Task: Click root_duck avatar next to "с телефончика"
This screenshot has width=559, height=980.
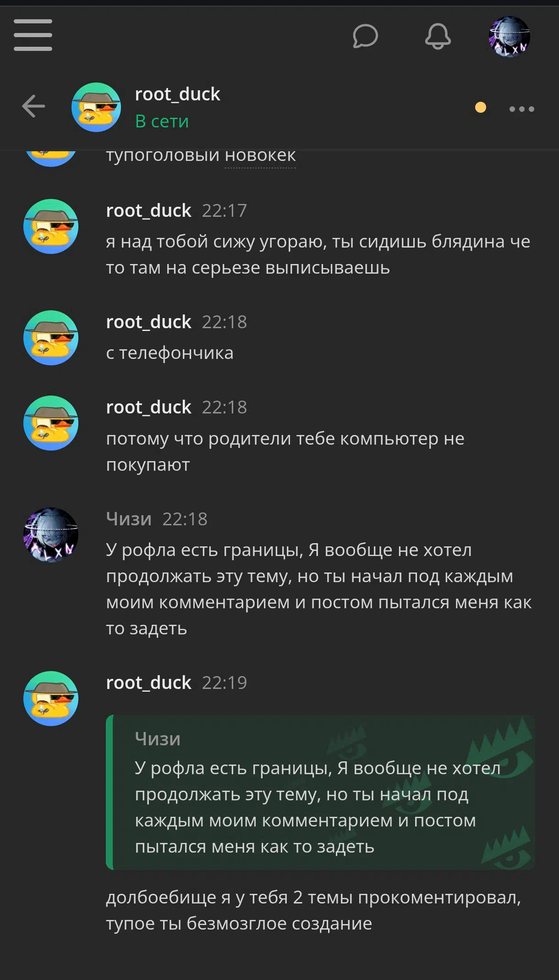Action: point(51,338)
